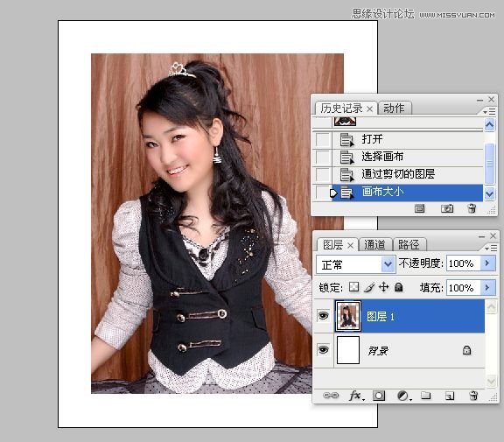Open layer styles fx menu
Viewport: 504px width, 442px height.
click(x=356, y=396)
